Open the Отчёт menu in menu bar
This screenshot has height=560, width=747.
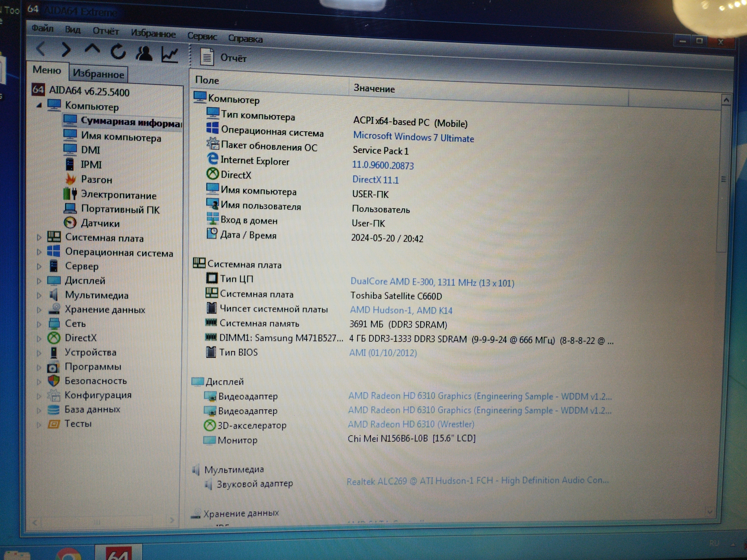point(106,31)
